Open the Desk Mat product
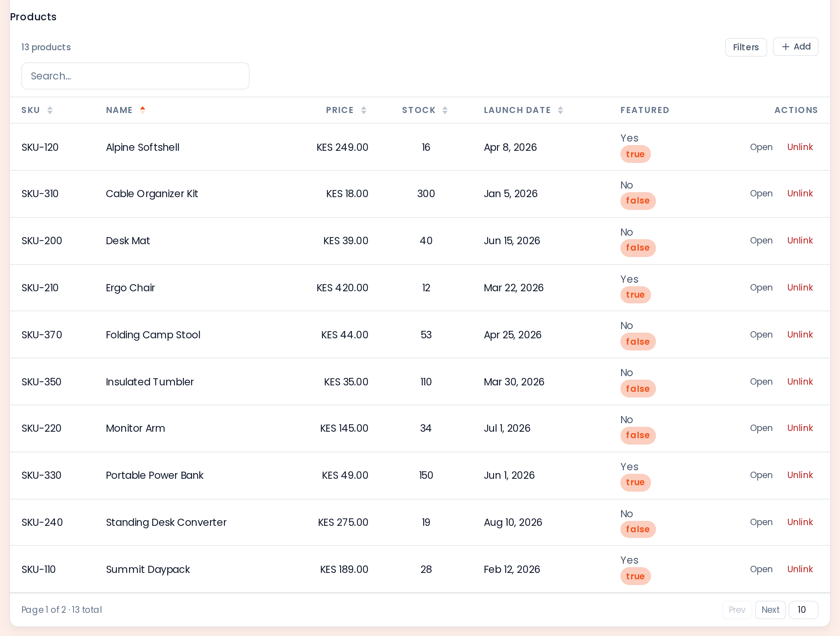The image size is (840, 636). (x=761, y=240)
